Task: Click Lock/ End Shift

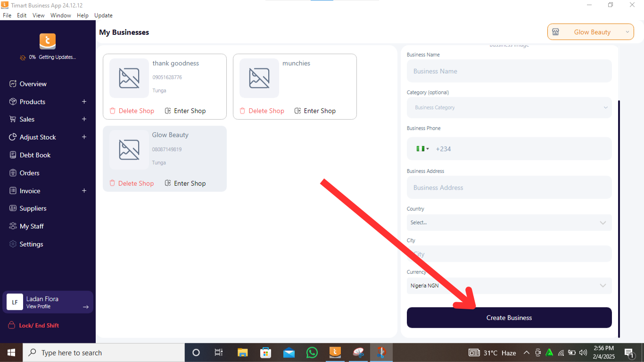Action: 33,326
